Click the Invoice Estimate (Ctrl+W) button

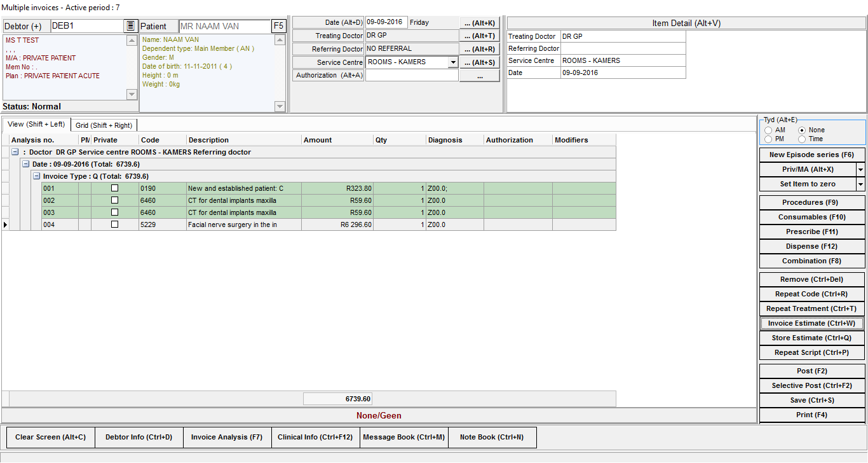[811, 324]
